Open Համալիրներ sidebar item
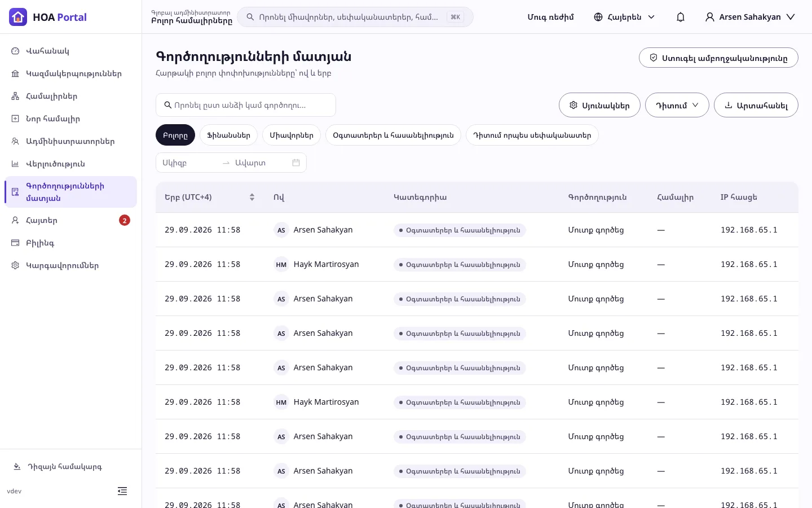The image size is (812, 508). pos(70,96)
